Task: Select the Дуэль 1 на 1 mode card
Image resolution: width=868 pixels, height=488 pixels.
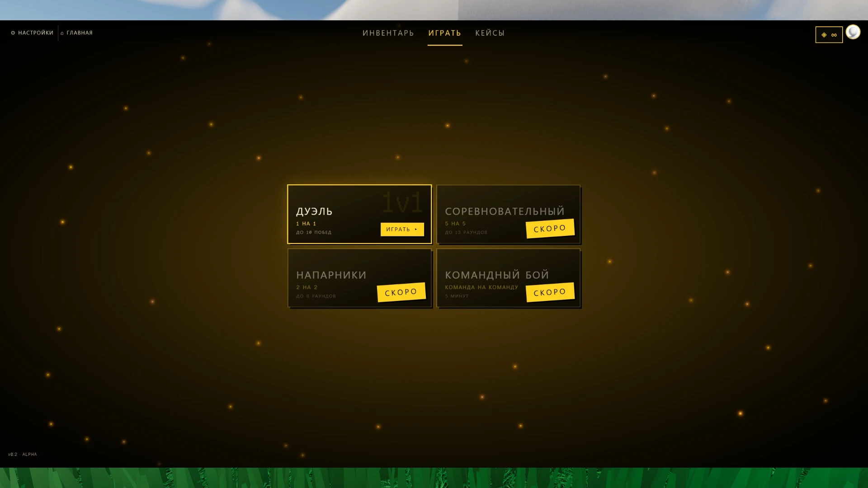Action: point(359,214)
